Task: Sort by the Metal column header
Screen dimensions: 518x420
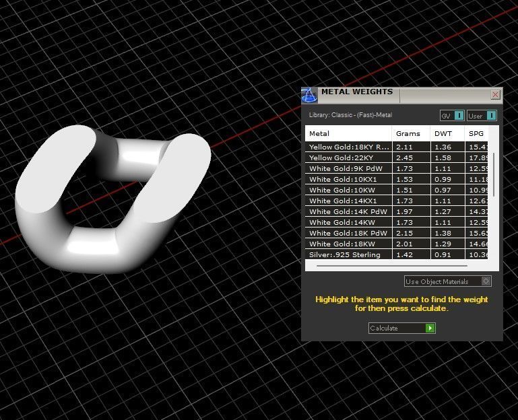Action: [348, 133]
